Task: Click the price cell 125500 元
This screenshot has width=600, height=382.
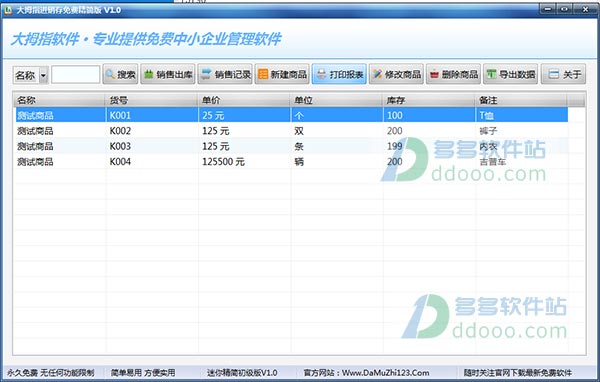Action: (x=223, y=162)
